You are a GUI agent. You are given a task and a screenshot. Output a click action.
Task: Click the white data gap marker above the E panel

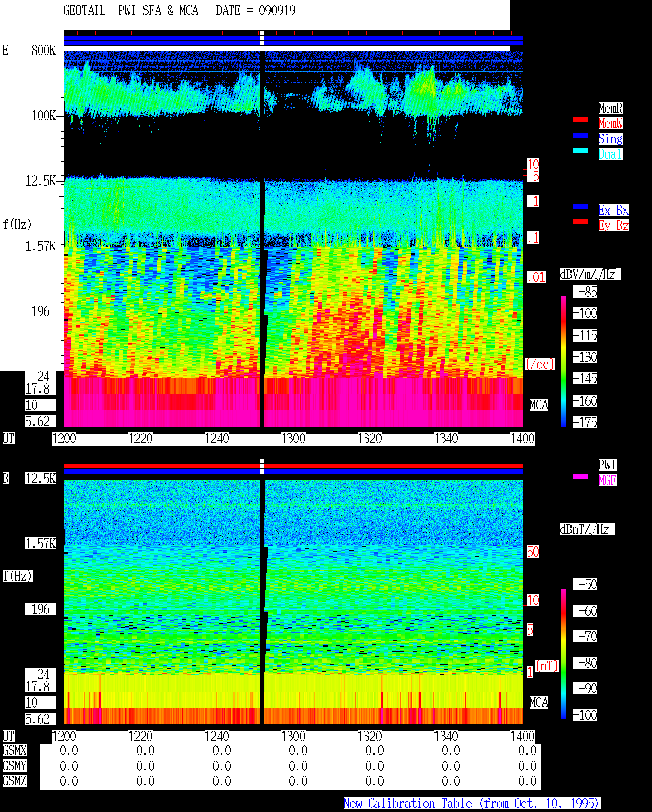(262, 38)
